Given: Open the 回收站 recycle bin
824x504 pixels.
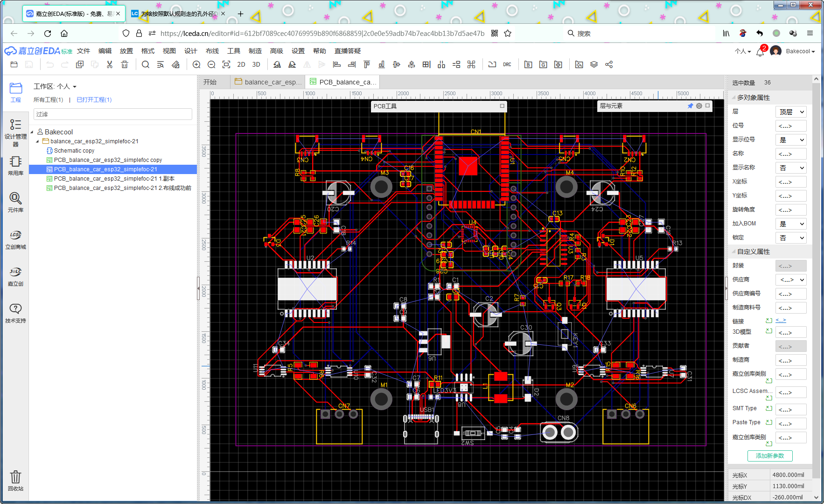Looking at the screenshot, I should pyautogui.click(x=16, y=481).
